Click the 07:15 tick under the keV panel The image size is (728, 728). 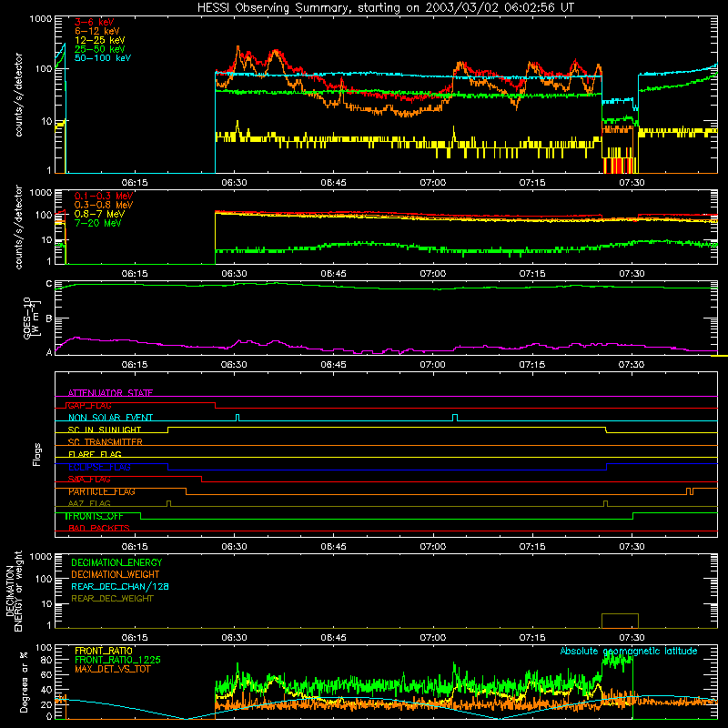[x=532, y=182]
